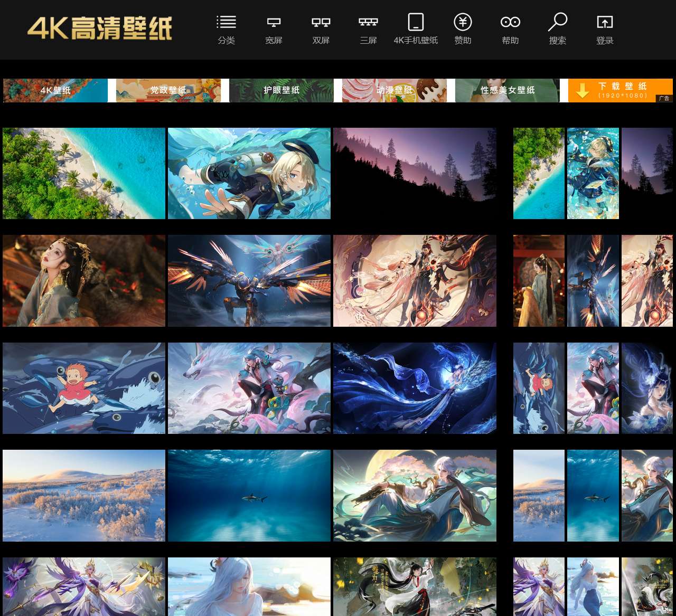The height and width of the screenshot is (616, 676).
Task: Open the 动漫壁纸 category banner
Action: (x=395, y=90)
